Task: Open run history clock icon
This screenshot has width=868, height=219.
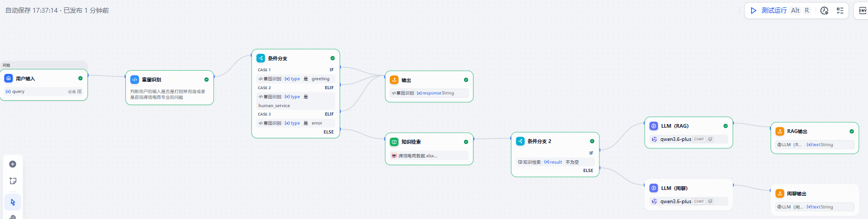Action: 824,11
